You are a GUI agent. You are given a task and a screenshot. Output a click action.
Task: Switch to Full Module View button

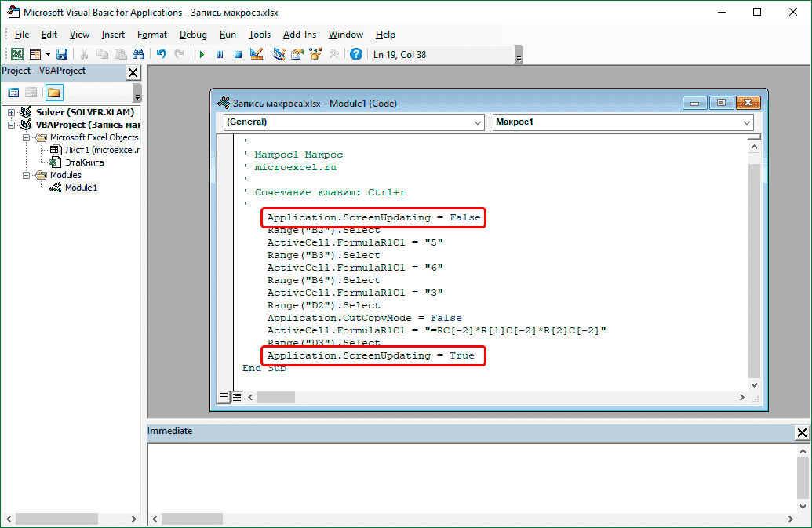(x=237, y=396)
